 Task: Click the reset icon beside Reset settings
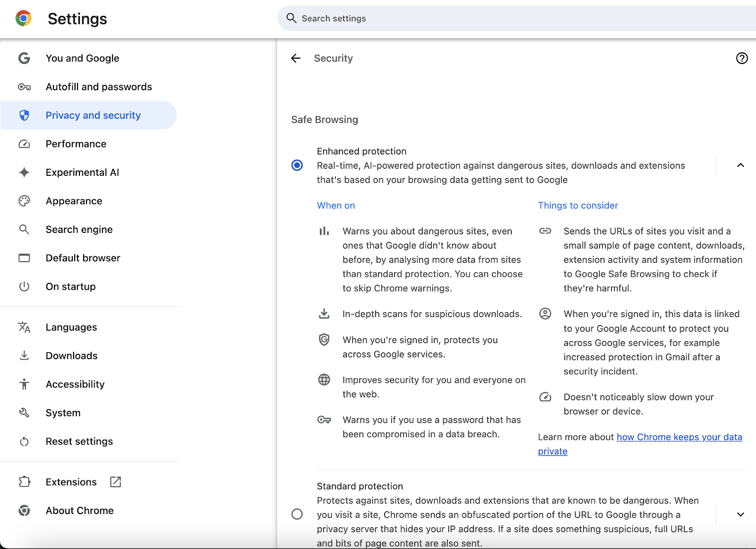24,441
